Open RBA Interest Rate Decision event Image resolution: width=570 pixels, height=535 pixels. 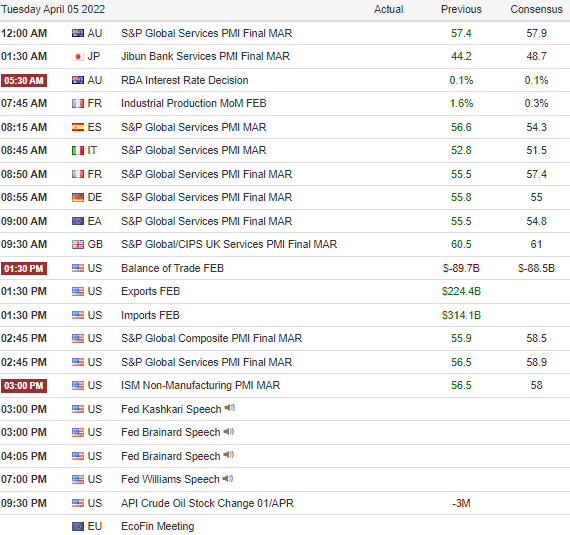185,80
